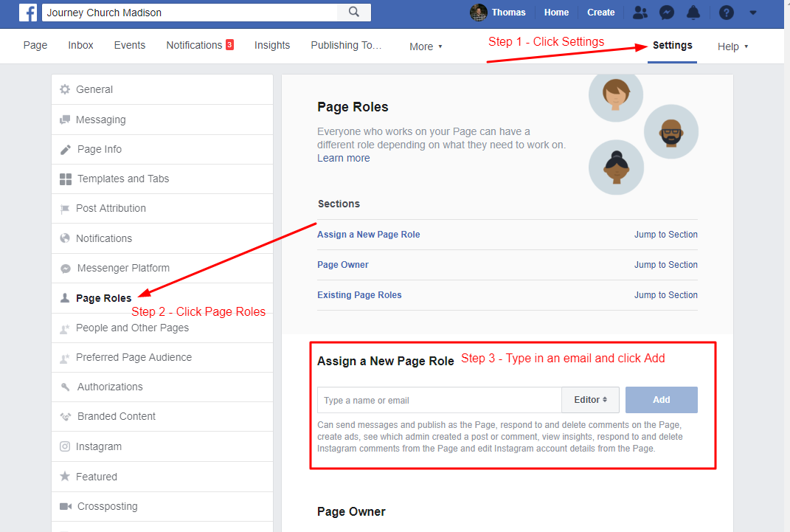Open Messenger from the top bar

666,12
